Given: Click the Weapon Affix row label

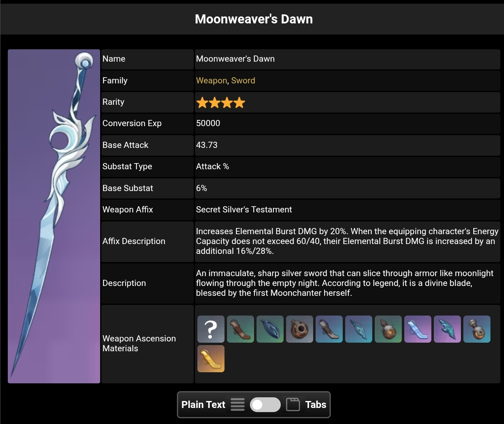Looking at the screenshot, I should point(128,210).
